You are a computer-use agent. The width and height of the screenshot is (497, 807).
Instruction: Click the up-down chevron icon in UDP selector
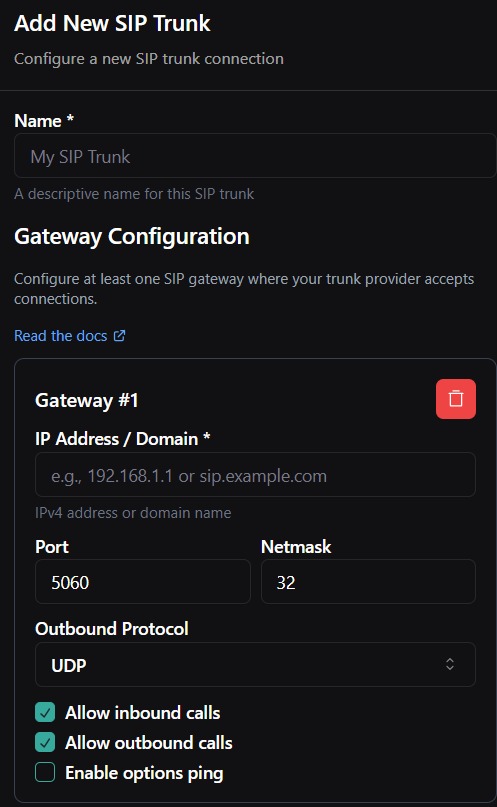click(x=450, y=664)
